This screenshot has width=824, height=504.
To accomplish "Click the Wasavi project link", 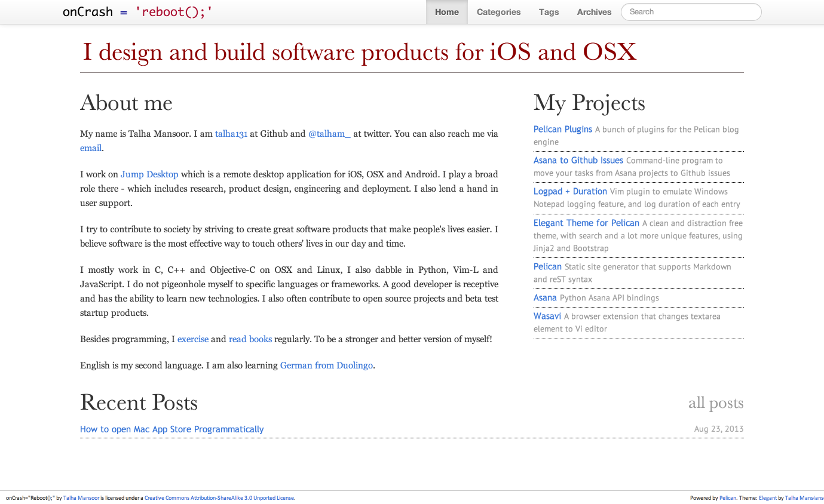I will (x=547, y=316).
